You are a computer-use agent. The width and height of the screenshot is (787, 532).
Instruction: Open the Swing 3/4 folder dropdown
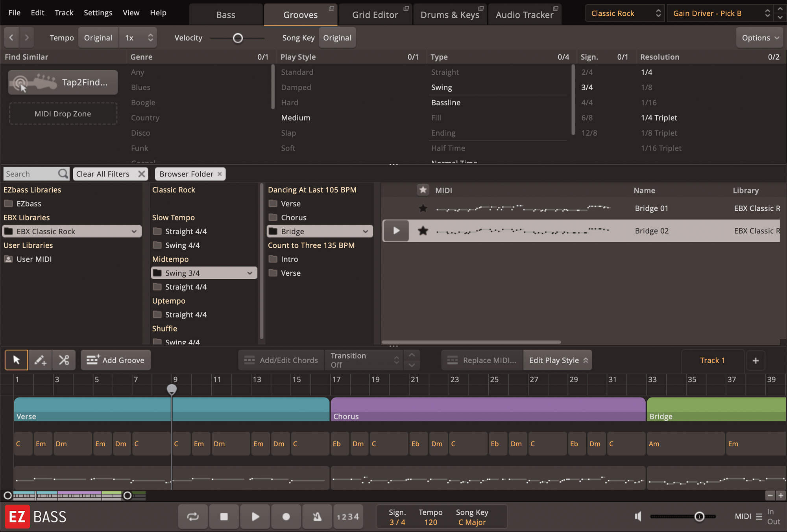pyautogui.click(x=249, y=272)
